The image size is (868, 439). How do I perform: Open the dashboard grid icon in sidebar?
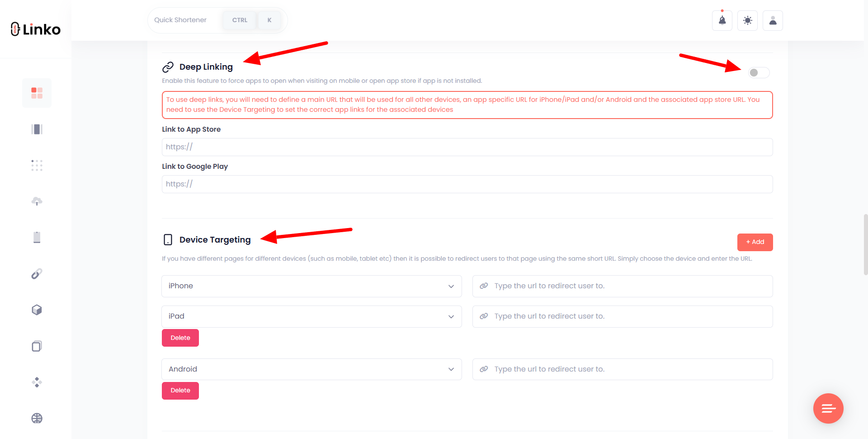[x=37, y=93]
